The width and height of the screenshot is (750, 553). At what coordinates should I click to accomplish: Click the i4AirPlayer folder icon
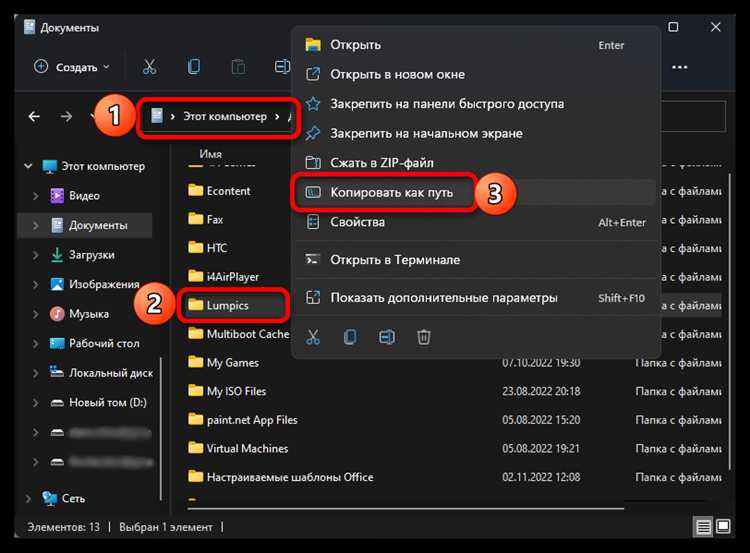point(195,276)
